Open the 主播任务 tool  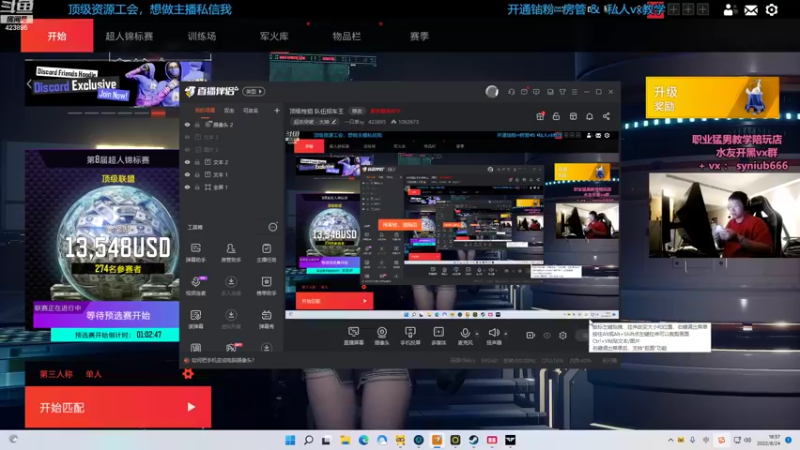(x=266, y=253)
